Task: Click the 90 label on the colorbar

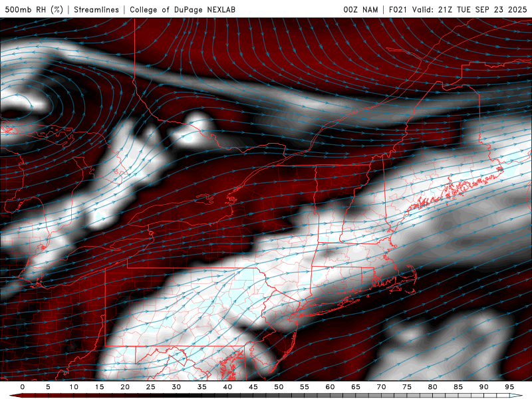Action: 483,387
